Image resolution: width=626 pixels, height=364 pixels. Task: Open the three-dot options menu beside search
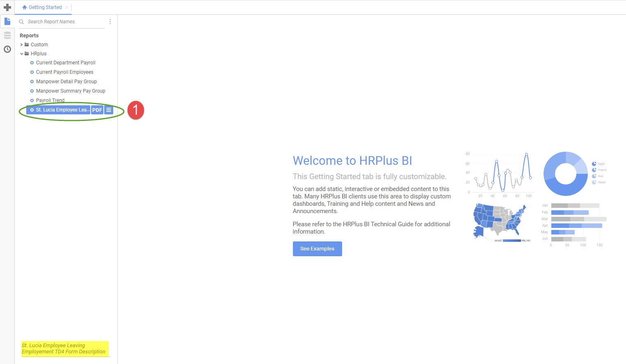[x=110, y=21]
